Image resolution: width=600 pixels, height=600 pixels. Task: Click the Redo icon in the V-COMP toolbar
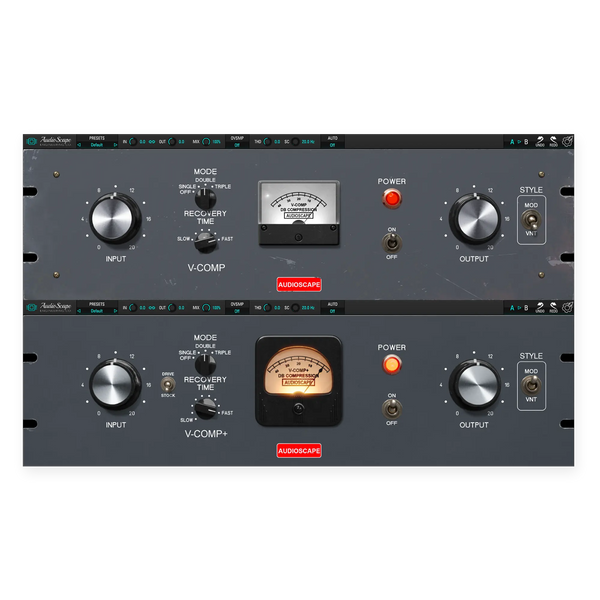(553, 141)
